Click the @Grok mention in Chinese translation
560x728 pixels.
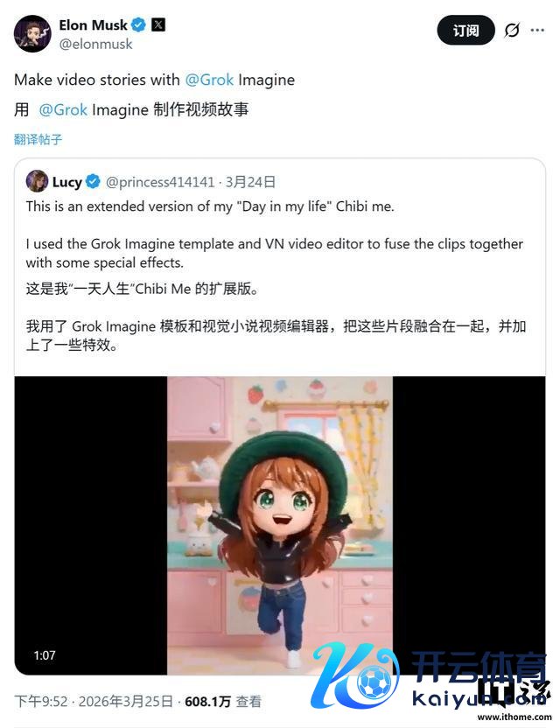click(63, 110)
